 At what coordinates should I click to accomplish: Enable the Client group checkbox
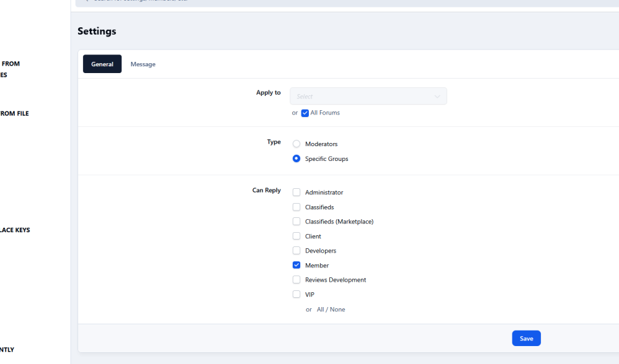[x=297, y=236]
